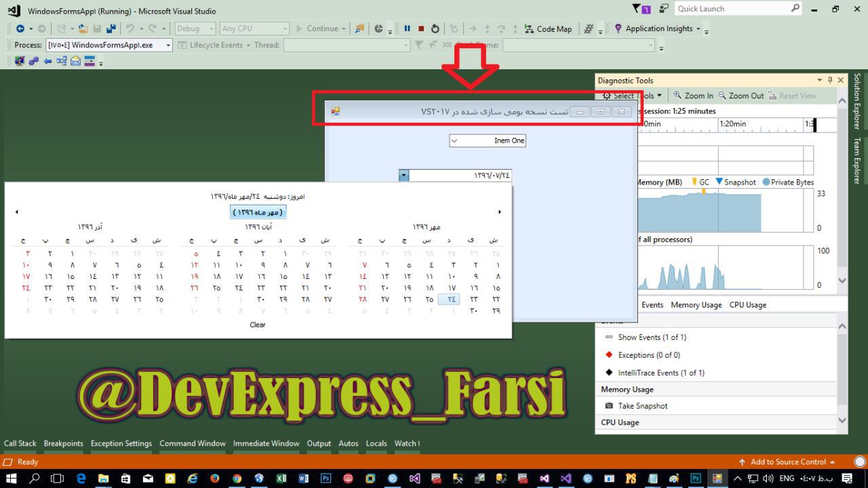Pause debugging with the Break All button
The height and width of the screenshot is (488, 868).
click(407, 29)
